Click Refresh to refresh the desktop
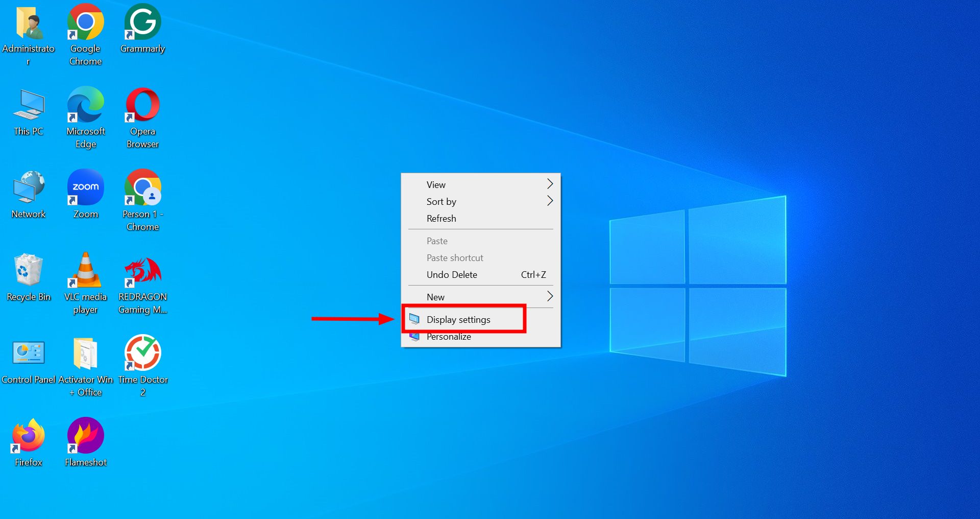The image size is (980, 519). click(441, 218)
